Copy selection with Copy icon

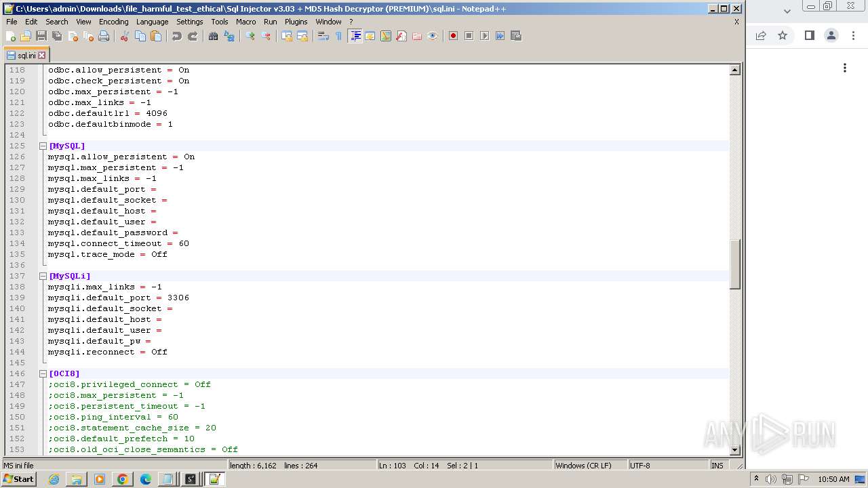point(140,36)
